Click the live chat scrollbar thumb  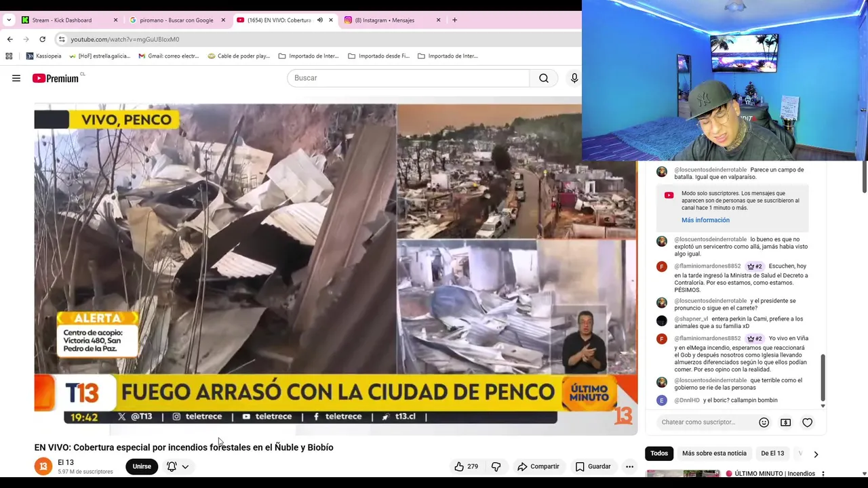click(823, 378)
